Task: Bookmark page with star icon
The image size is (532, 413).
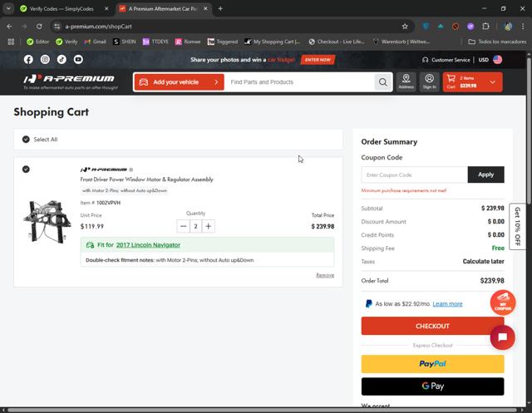Action: tap(405, 27)
